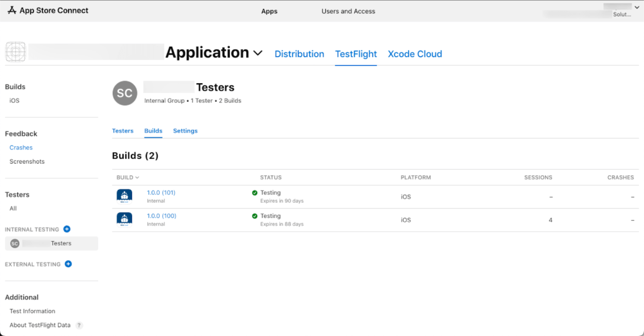
Task: Click Testing status text for build 101
Action: coord(270,192)
